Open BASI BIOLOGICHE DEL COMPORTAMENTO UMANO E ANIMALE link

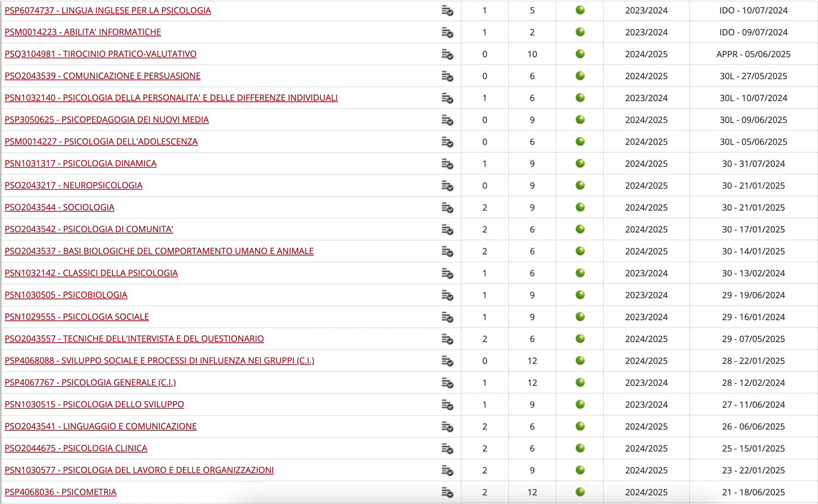tap(159, 251)
